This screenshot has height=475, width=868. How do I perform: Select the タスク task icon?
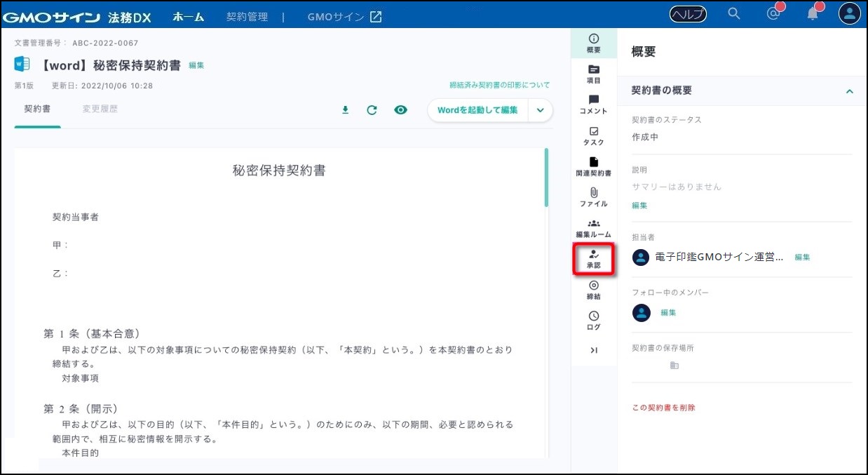click(594, 136)
